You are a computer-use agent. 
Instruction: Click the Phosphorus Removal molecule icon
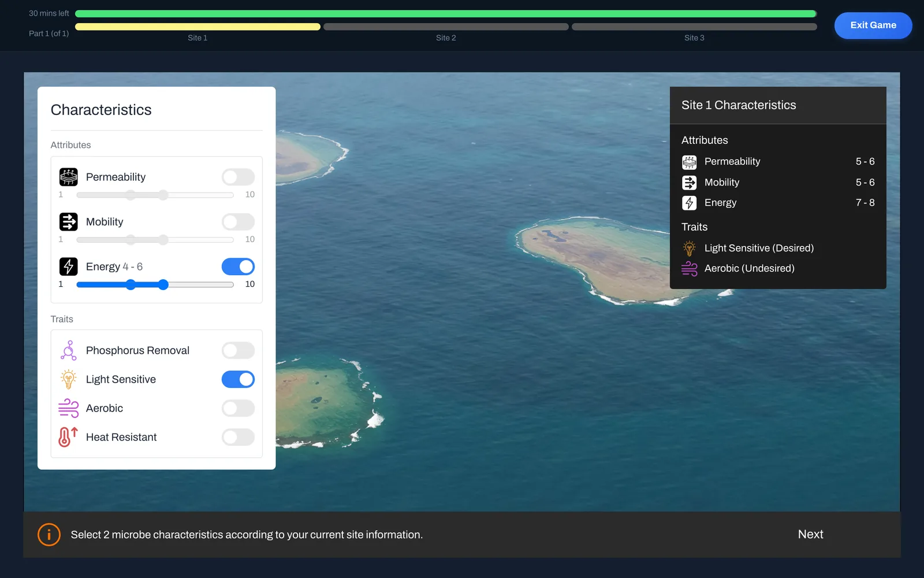point(68,350)
